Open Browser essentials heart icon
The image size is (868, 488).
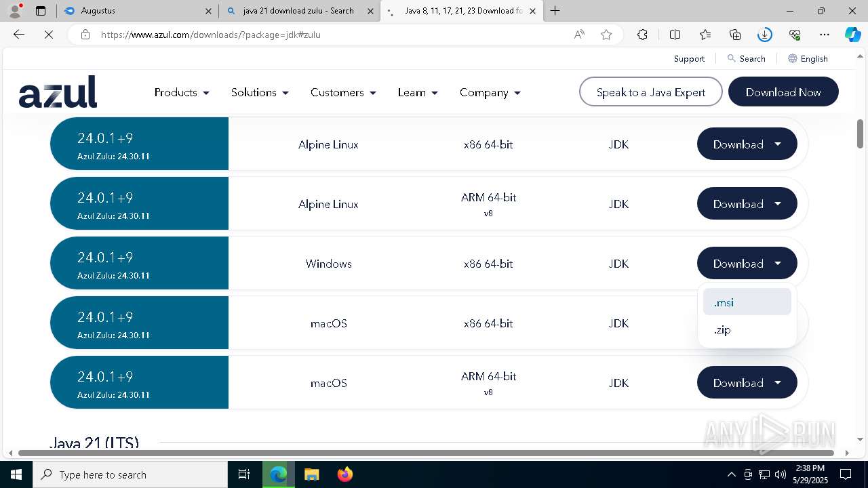click(x=795, y=35)
